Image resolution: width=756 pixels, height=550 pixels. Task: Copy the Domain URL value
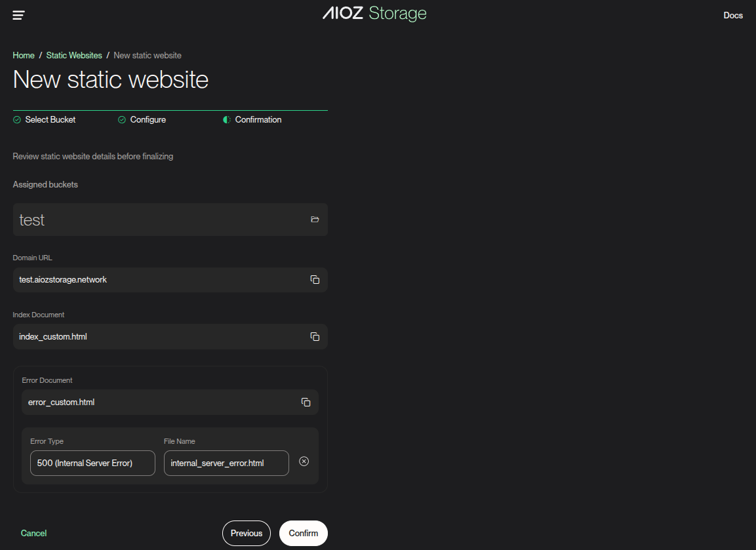tap(315, 280)
